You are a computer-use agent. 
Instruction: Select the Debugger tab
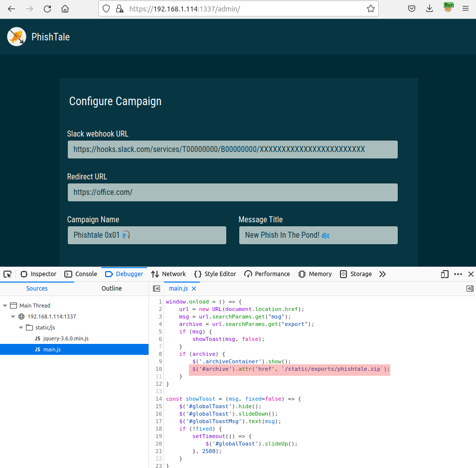click(124, 274)
